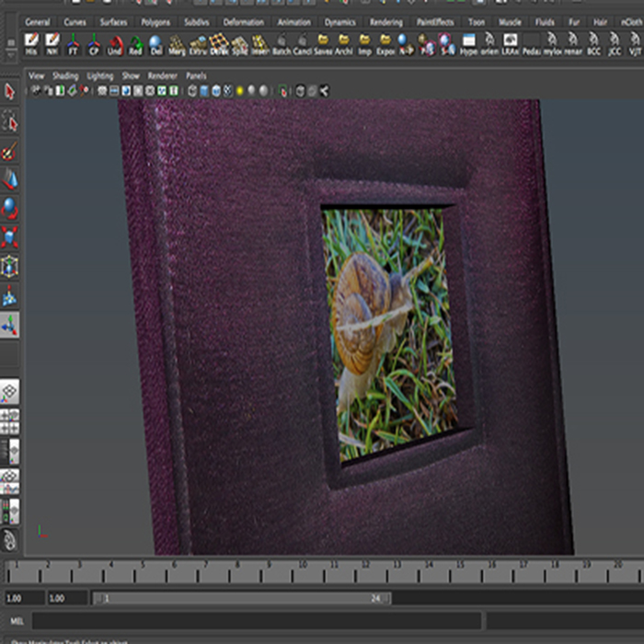Image resolution: width=644 pixels, height=644 pixels.
Task: Toggle use all lights yellow bulb
Action: click(x=240, y=91)
